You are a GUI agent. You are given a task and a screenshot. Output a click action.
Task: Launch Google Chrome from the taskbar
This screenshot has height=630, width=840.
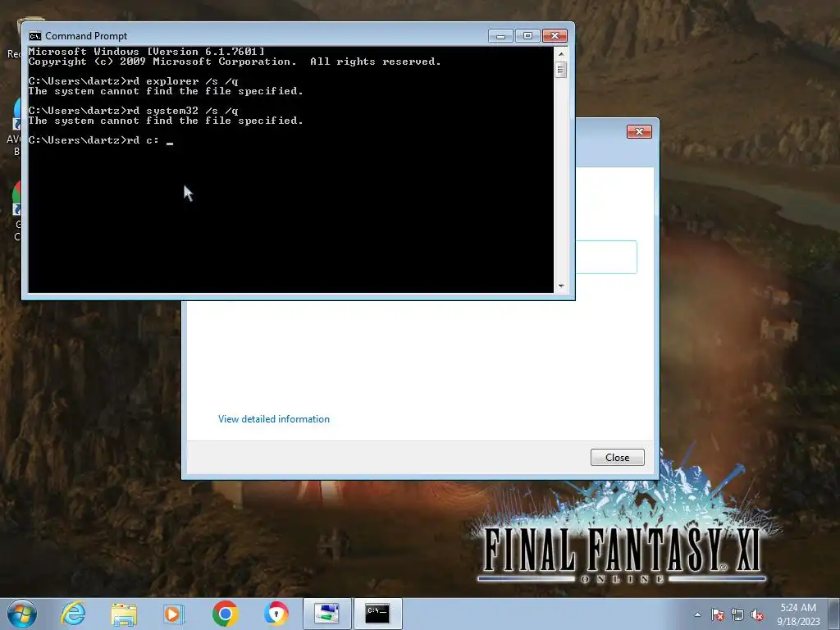[225, 614]
